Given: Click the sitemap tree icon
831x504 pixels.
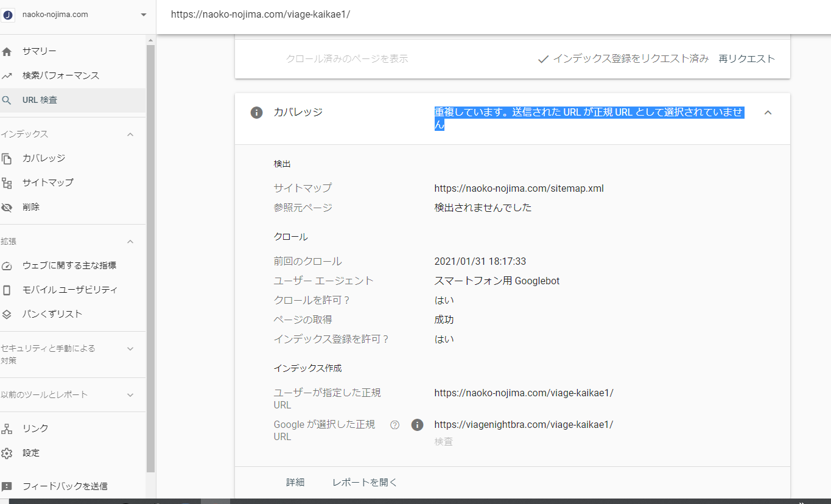Looking at the screenshot, I should pyautogui.click(x=7, y=183).
